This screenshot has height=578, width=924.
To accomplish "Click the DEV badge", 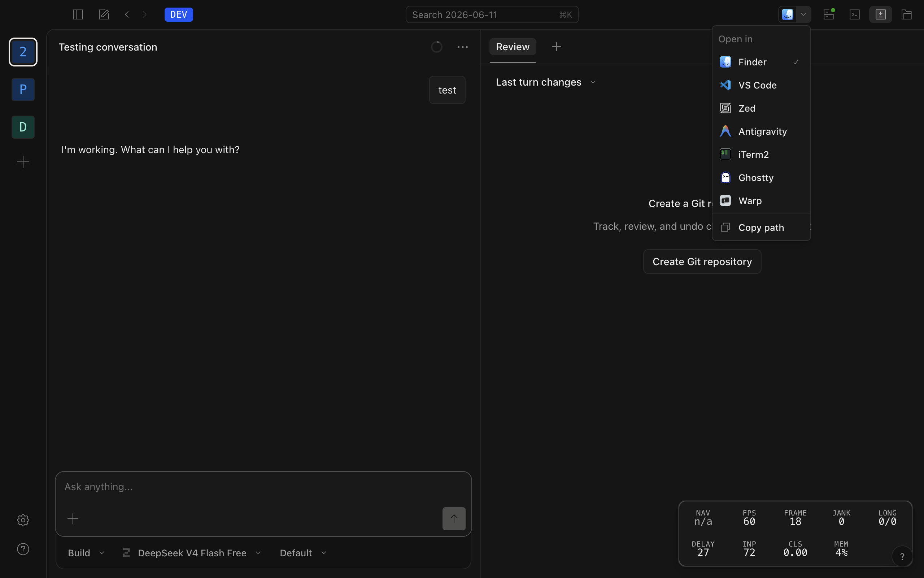I will coord(179,14).
